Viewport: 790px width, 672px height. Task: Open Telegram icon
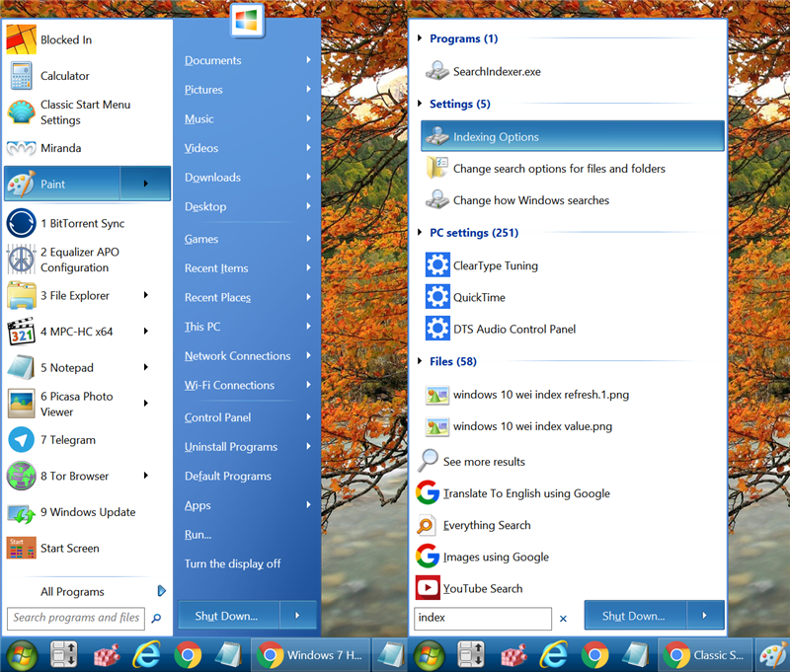21,440
